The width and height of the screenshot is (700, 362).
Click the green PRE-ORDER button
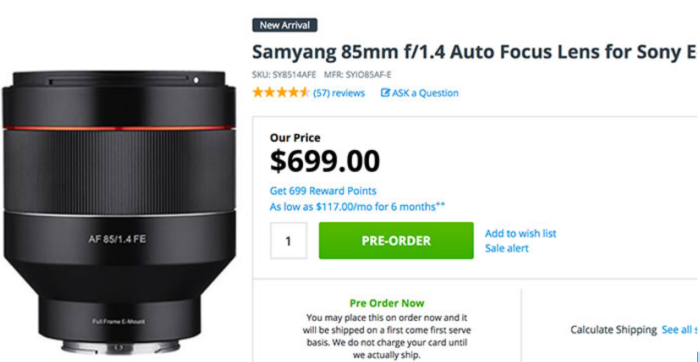[x=396, y=241]
